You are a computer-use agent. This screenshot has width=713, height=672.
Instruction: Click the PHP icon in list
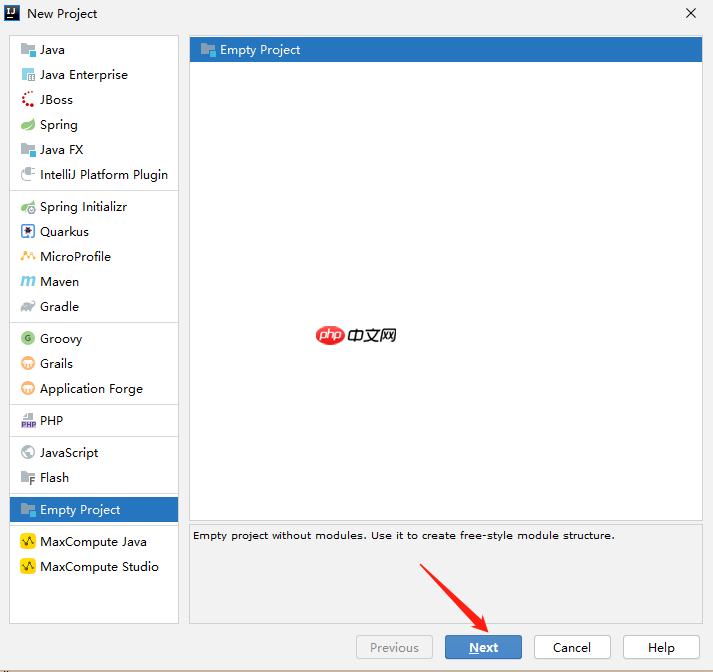(x=28, y=421)
